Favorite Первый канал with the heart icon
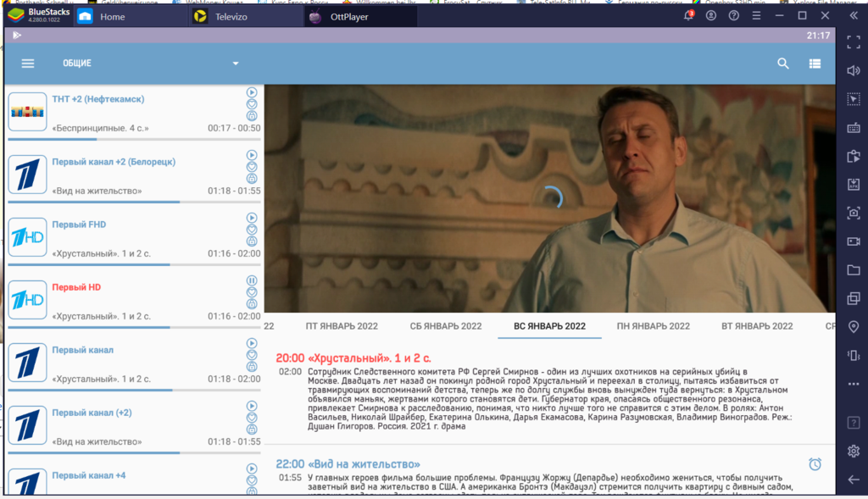Image resolution: width=868 pixels, height=499 pixels. pyautogui.click(x=252, y=355)
